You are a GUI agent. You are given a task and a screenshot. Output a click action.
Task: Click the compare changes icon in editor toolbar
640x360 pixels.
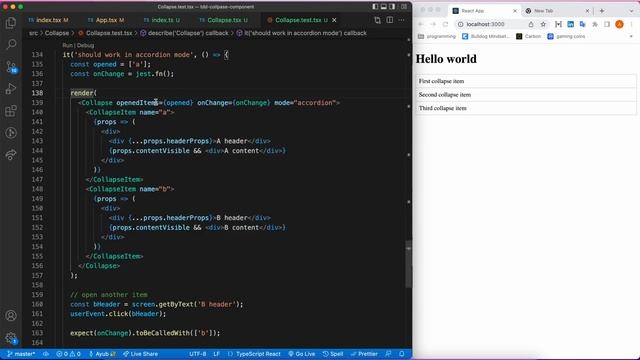click(378, 20)
